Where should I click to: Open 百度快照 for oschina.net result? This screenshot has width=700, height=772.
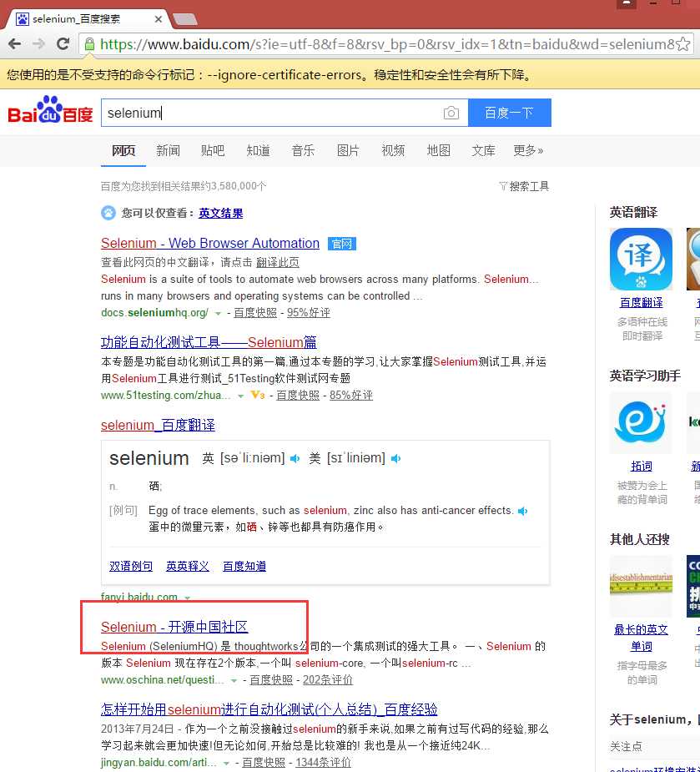point(271,680)
